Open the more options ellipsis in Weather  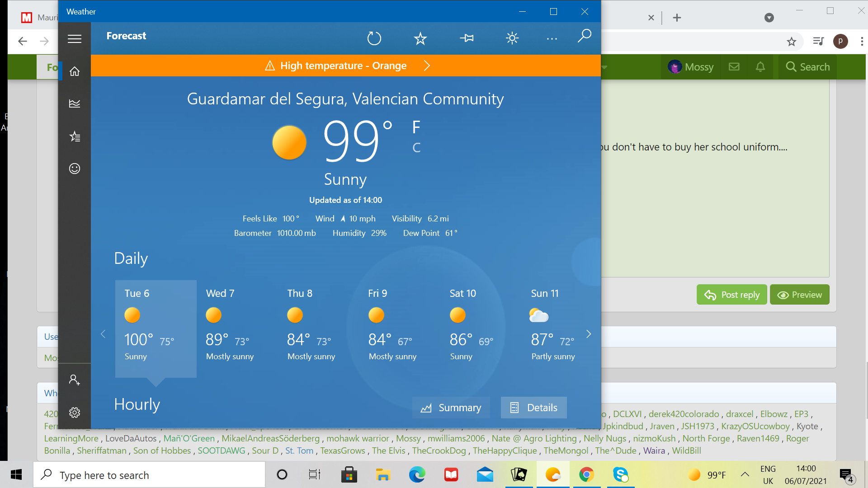tap(552, 39)
